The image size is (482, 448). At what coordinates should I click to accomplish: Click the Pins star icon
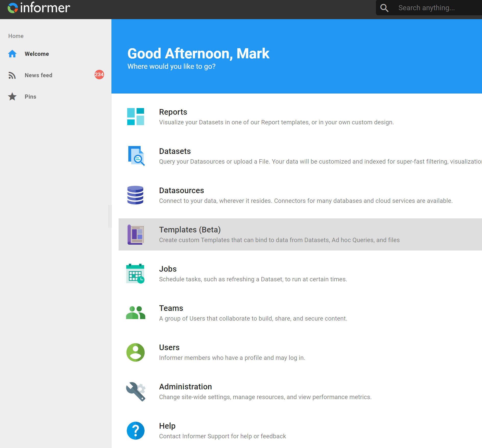tap(12, 97)
